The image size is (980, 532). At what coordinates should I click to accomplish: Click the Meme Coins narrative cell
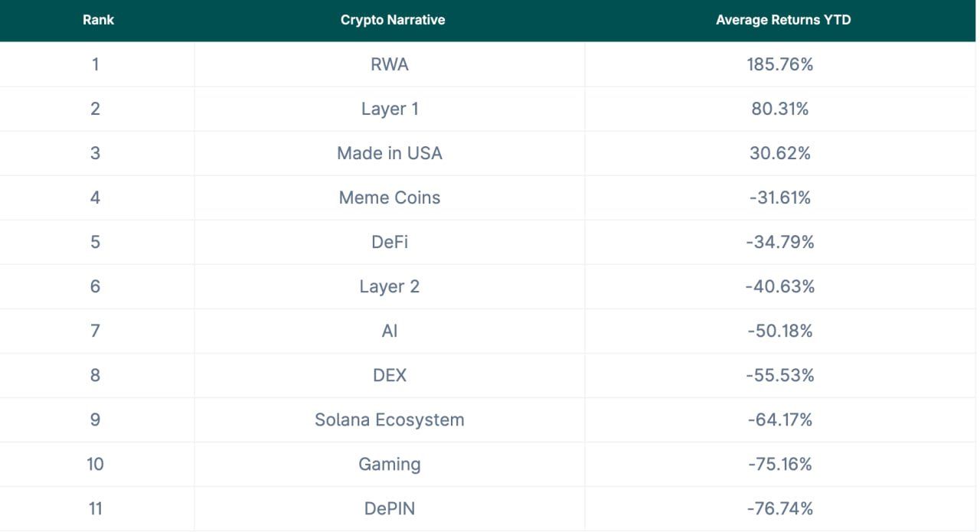click(x=390, y=197)
